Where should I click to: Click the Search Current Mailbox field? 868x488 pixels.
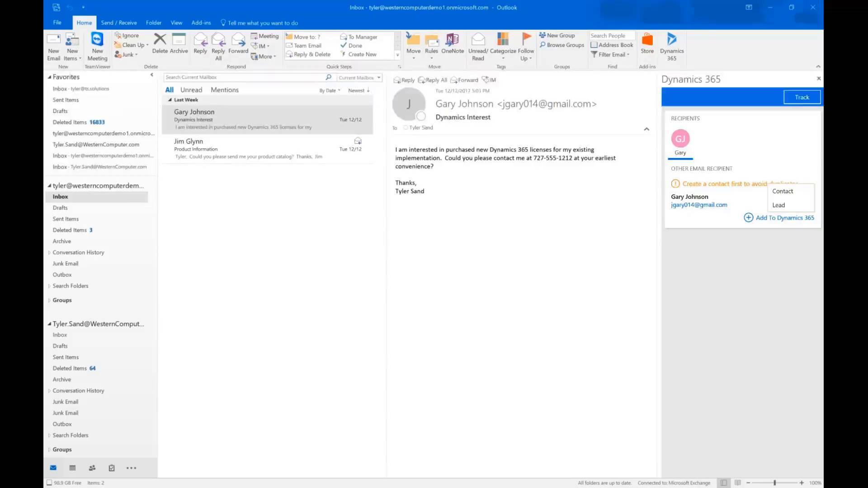244,77
